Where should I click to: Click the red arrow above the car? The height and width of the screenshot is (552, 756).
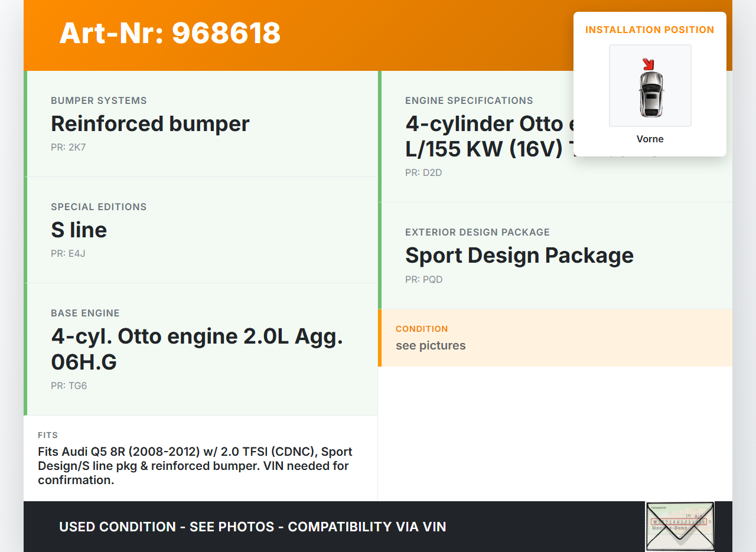pyautogui.click(x=648, y=64)
